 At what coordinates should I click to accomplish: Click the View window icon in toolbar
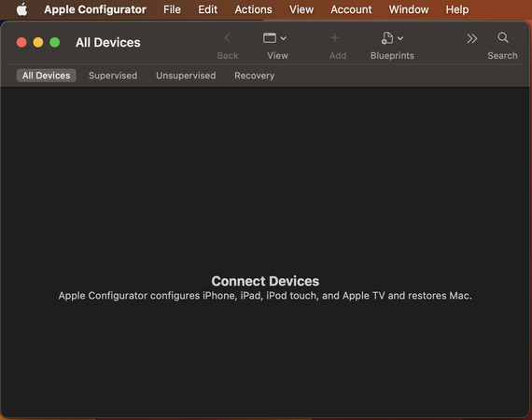270,38
